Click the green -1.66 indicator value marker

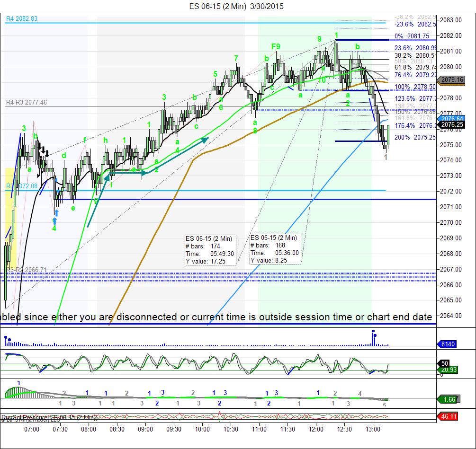448,399
